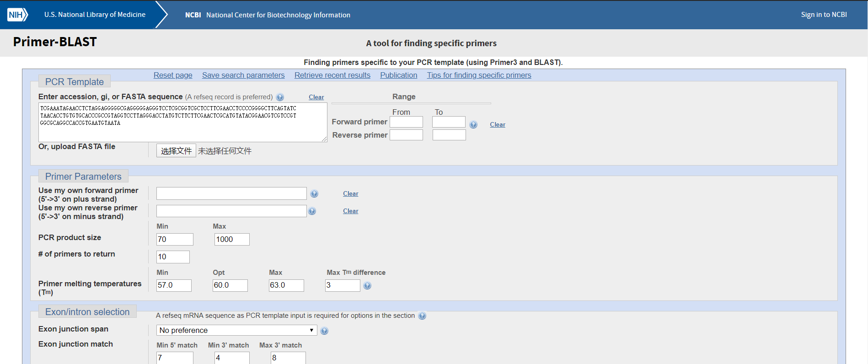The width and height of the screenshot is (868, 364).
Task: Open Reset page link
Action: pyautogui.click(x=173, y=75)
